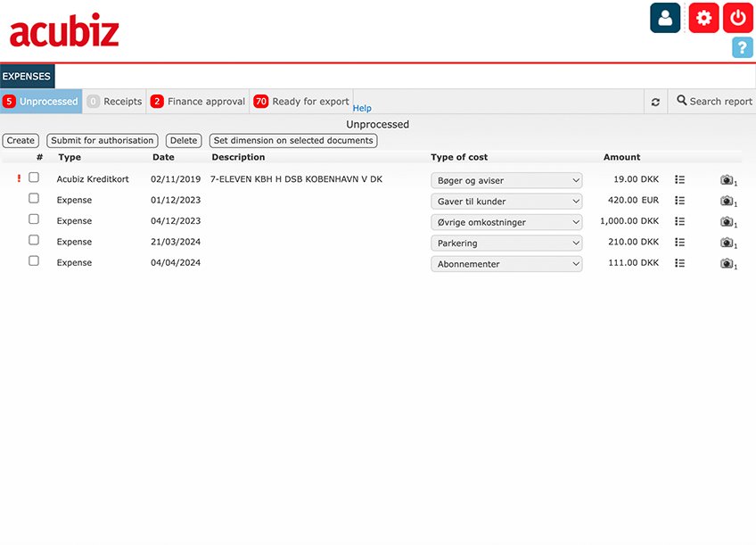Viewport: 756px width, 545px height.
Task: Select the Acubiz Kreditkort row checkbox
Action: click(x=34, y=178)
